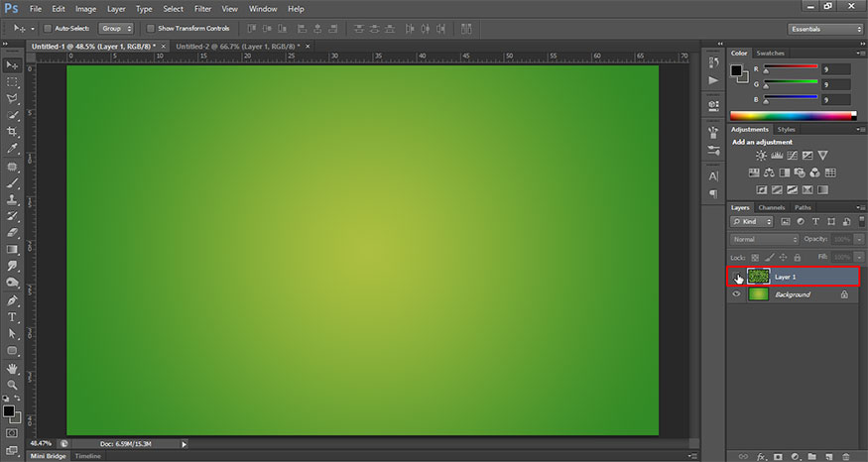Screen dimensions: 868x462
Task: Pick the Crop tool
Action: (x=13, y=131)
